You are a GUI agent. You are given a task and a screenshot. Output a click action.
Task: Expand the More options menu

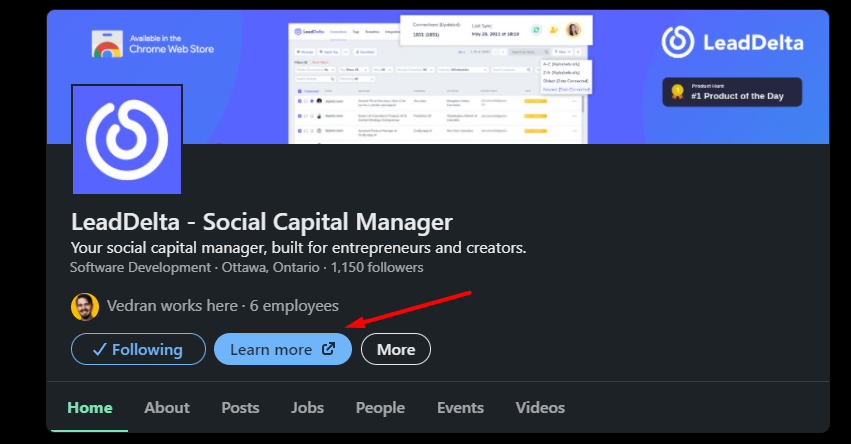pyautogui.click(x=396, y=349)
